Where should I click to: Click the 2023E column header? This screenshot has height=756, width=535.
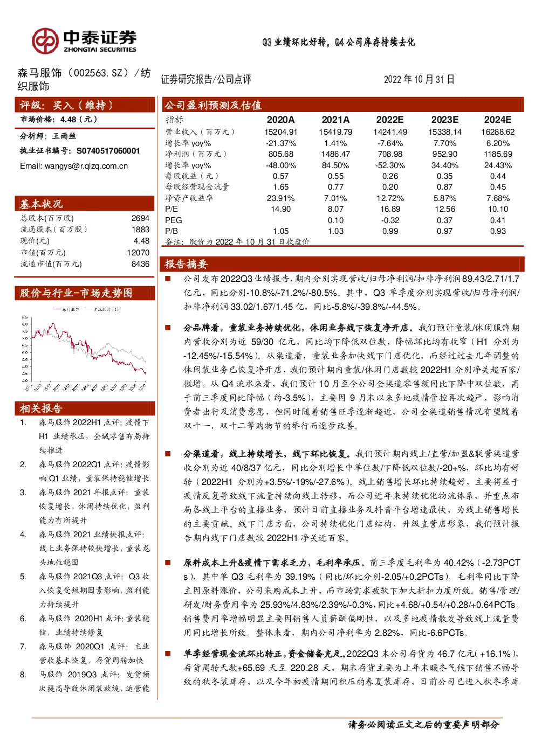pos(445,120)
